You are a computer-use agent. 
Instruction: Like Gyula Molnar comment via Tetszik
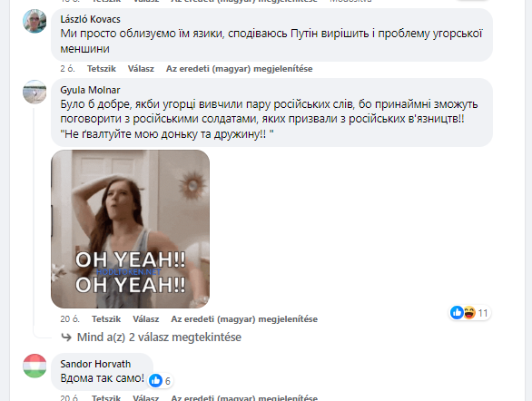[x=106, y=319]
